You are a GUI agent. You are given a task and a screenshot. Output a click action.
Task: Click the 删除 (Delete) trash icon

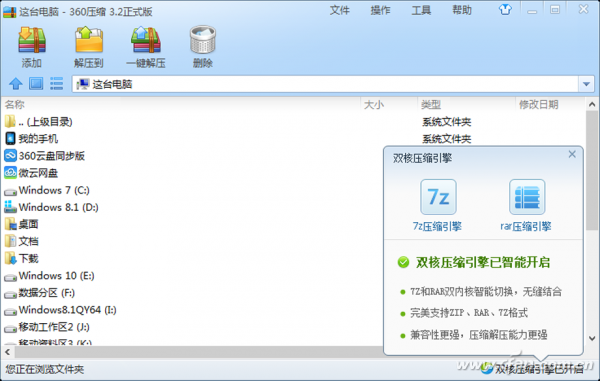203,39
